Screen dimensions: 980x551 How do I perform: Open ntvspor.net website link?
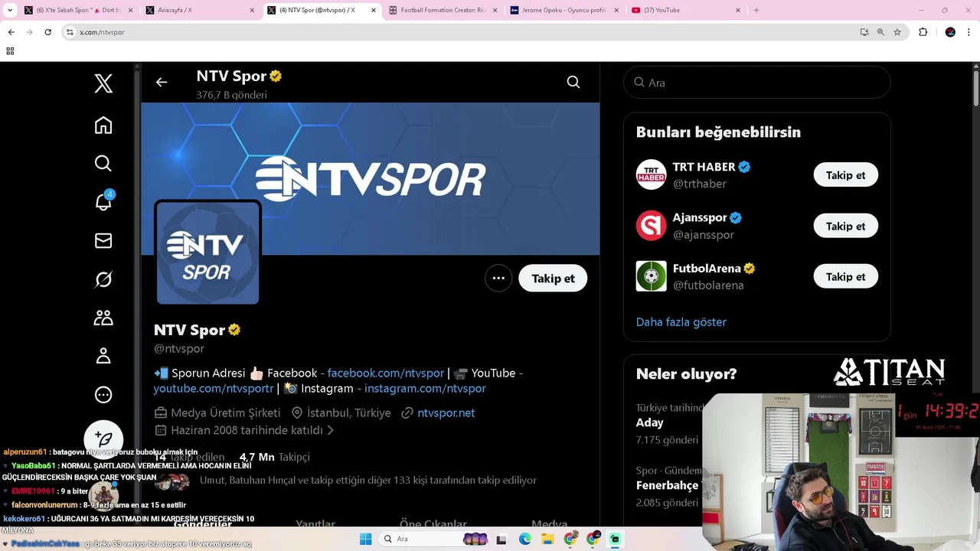[x=446, y=412]
